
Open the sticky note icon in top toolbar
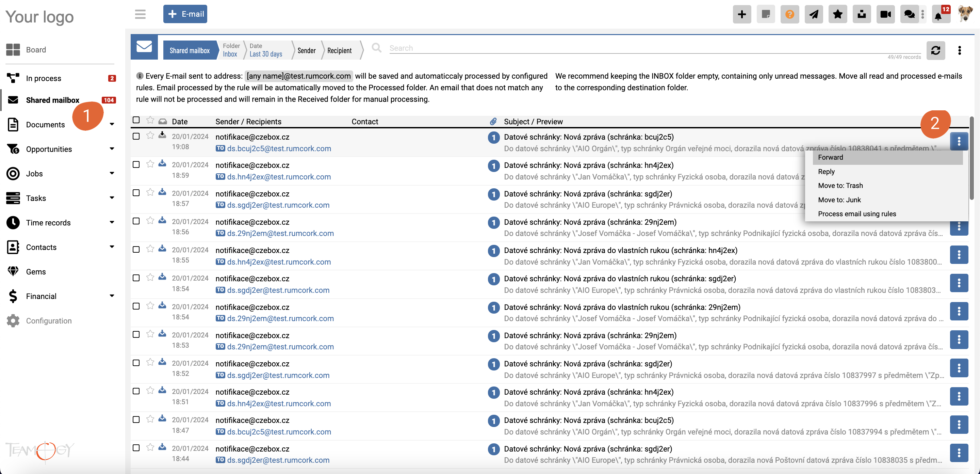tap(765, 14)
